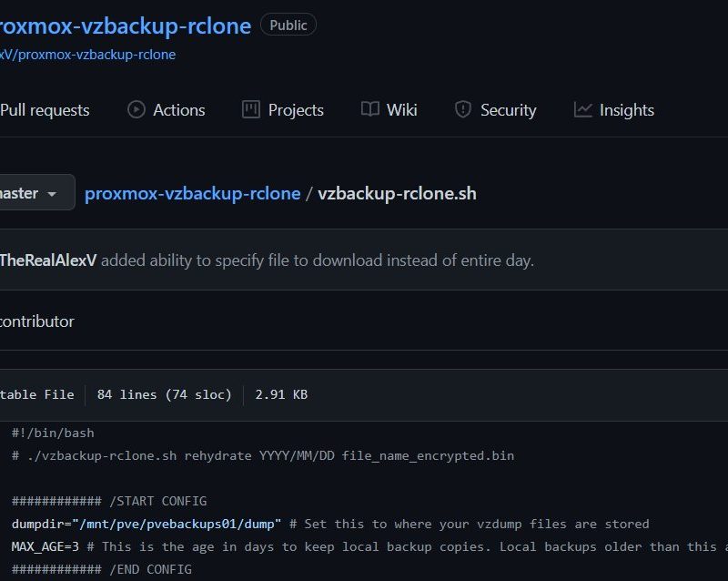Click proxmox-vzbackup-rclone in the file breadcrumb

click(x=193, y=193)
